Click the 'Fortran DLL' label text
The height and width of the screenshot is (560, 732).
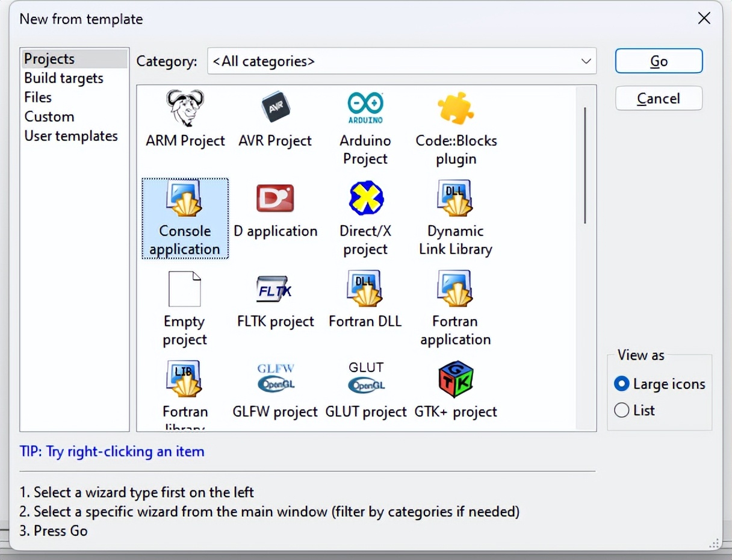[365, 322]
